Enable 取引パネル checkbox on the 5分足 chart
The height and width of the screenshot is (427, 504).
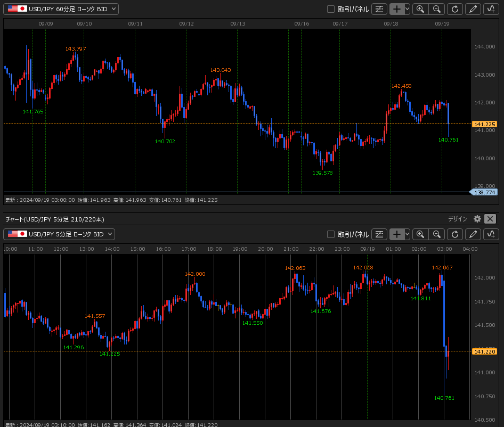click(331, 235)
